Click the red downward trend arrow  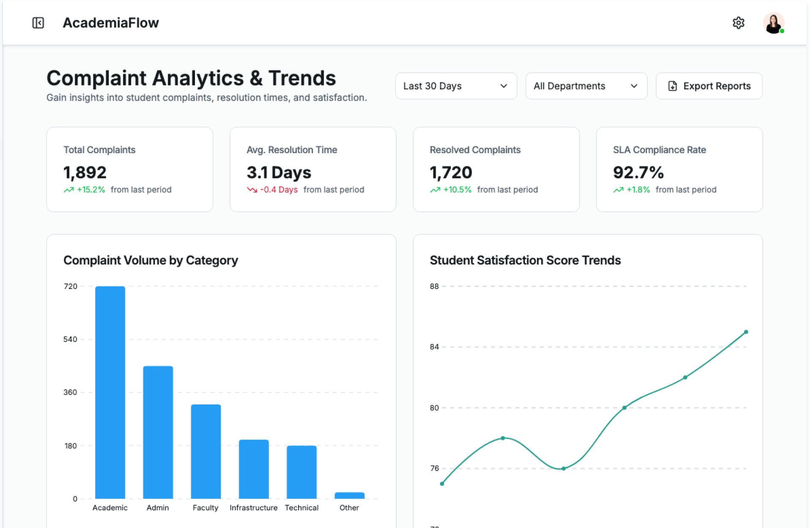pos(252,190)
